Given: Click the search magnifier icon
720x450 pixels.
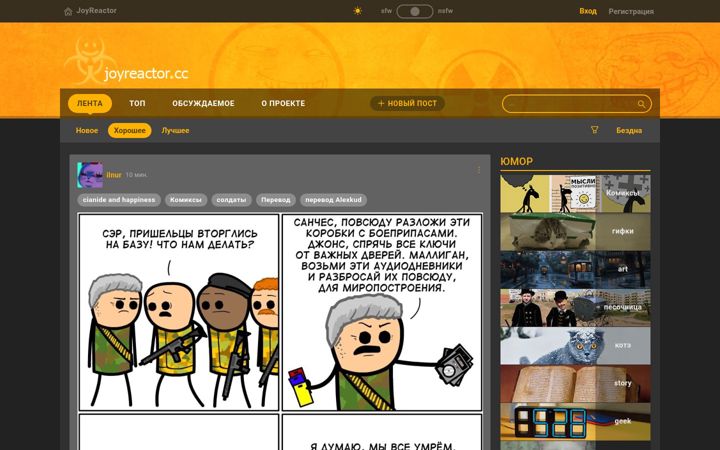Looking at the screenshot, I should (641, 104).
